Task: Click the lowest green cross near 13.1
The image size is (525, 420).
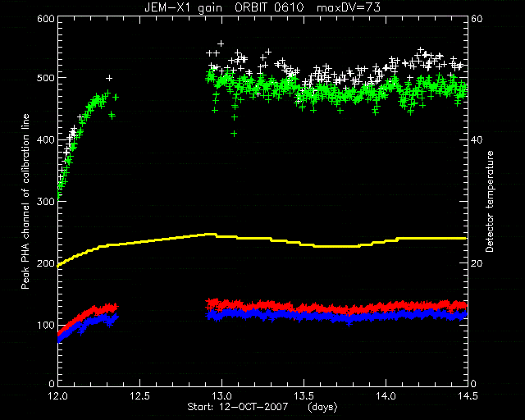Action: [234, 134]
